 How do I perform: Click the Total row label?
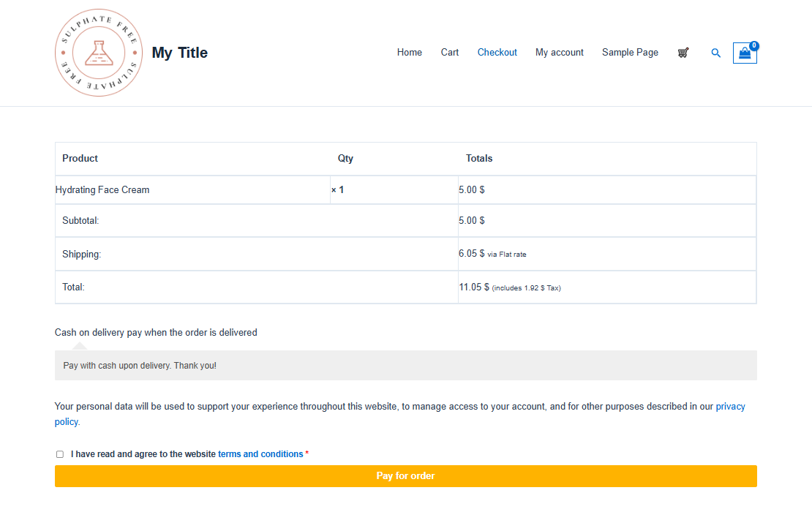point(74,287)
